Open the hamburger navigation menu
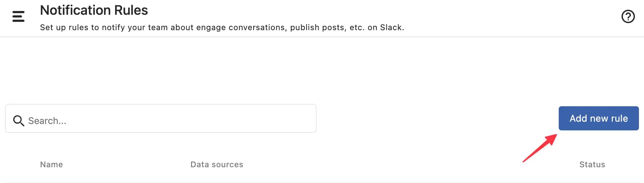This screenshot has width=644, height=183. pos(18,16)
